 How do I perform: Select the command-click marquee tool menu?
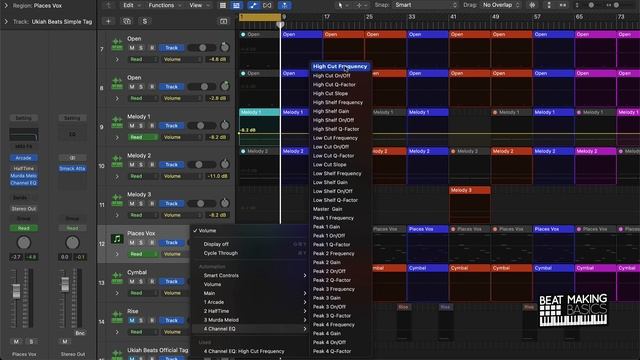point(361,5)
